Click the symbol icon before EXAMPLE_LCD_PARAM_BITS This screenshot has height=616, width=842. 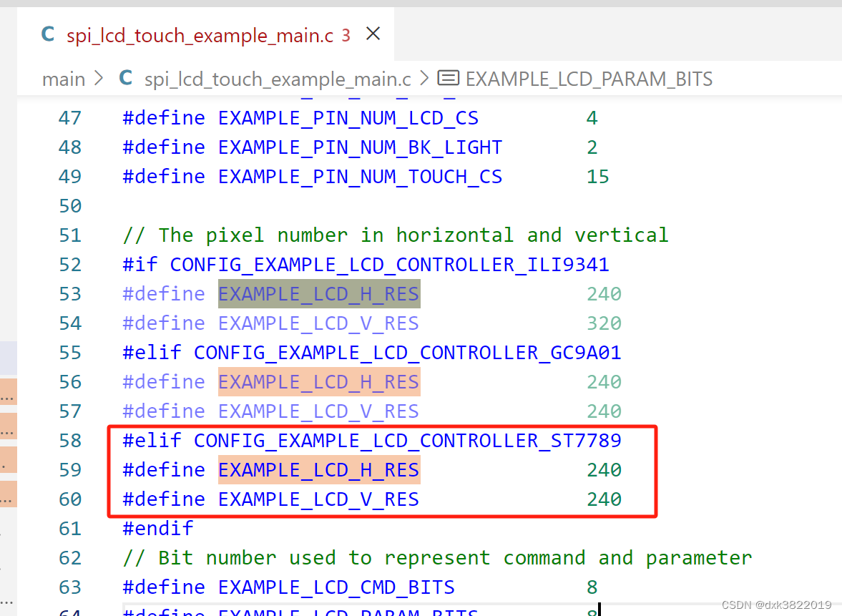448,79
